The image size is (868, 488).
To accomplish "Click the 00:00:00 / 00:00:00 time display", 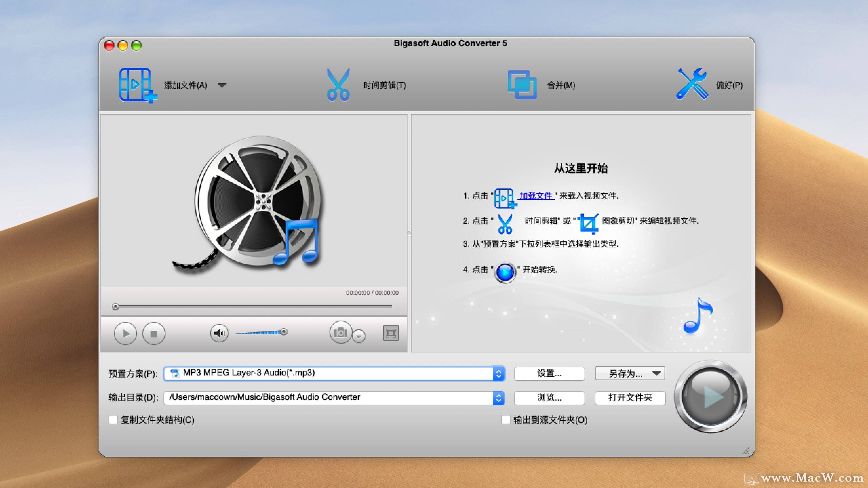I will [x=372, y=292].
